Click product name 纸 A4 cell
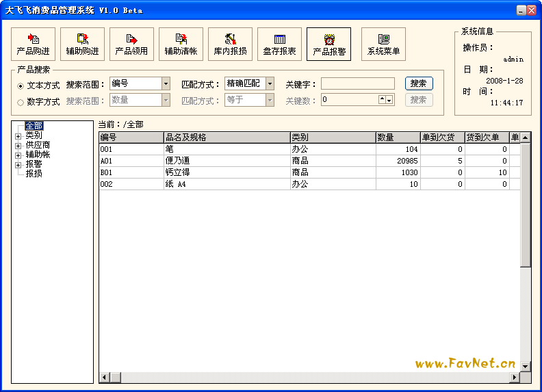Viewport: 542px width, 392px height. (x=227, y=184)
